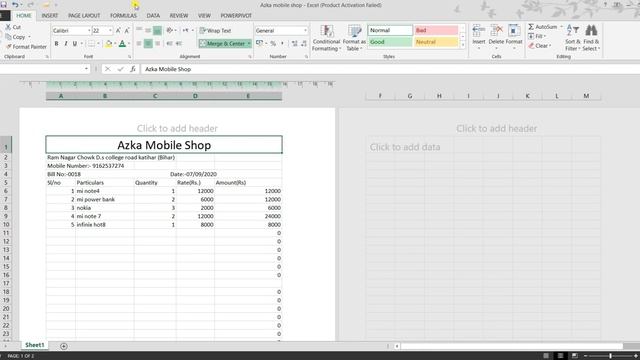Apply Comma Style number format
This screenshot has height=360, width=640.
282,43
